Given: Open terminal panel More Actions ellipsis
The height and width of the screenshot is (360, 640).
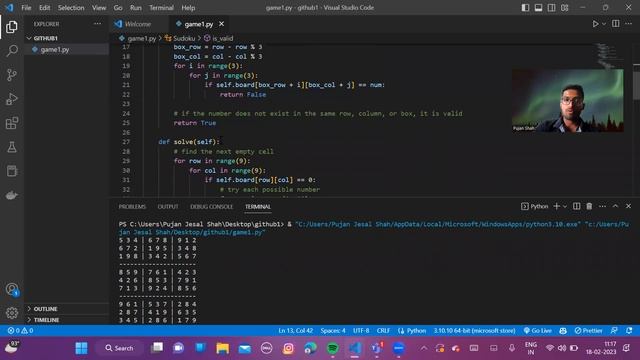Looking at the screenshot, I should tap(602, 206).
